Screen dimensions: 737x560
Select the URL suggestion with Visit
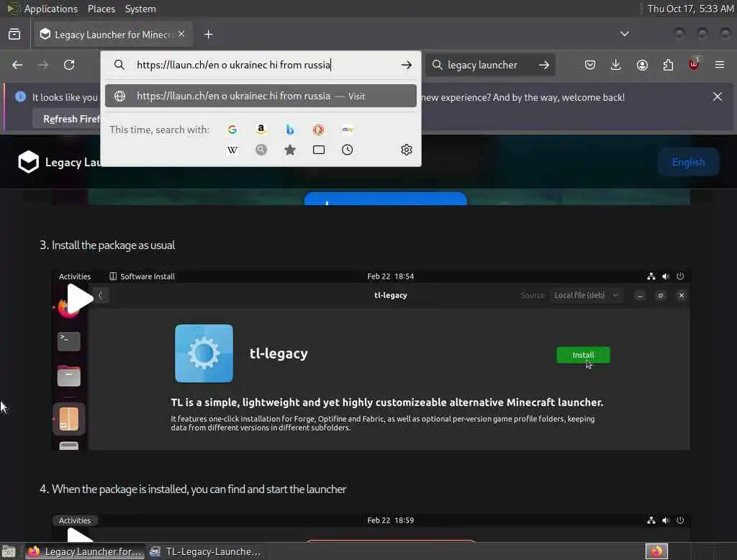coord(261,96)
